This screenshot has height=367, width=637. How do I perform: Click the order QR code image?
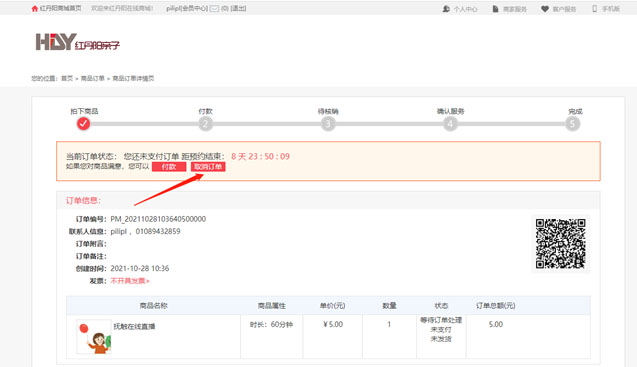[561, 243]
